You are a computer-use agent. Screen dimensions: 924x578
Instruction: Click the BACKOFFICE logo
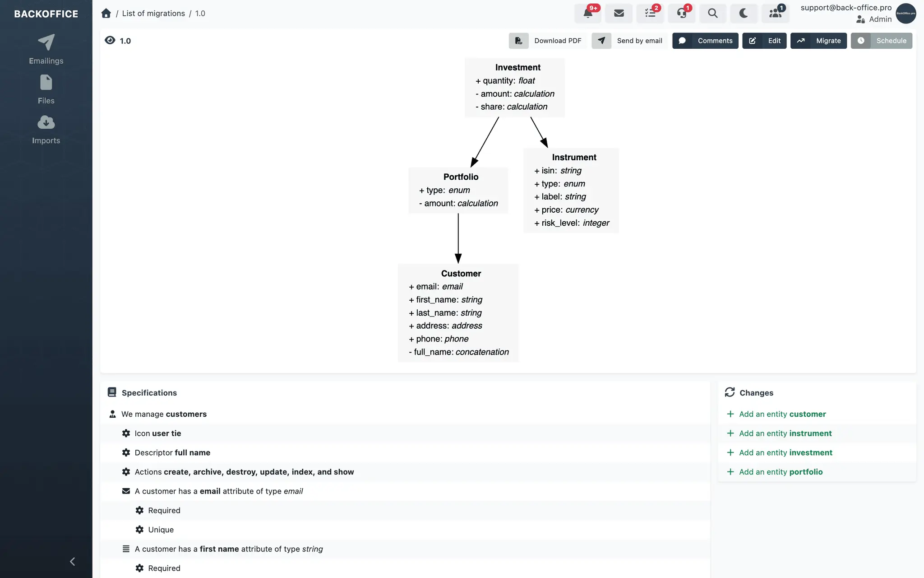pyautogui.click(x=46, y=14)
